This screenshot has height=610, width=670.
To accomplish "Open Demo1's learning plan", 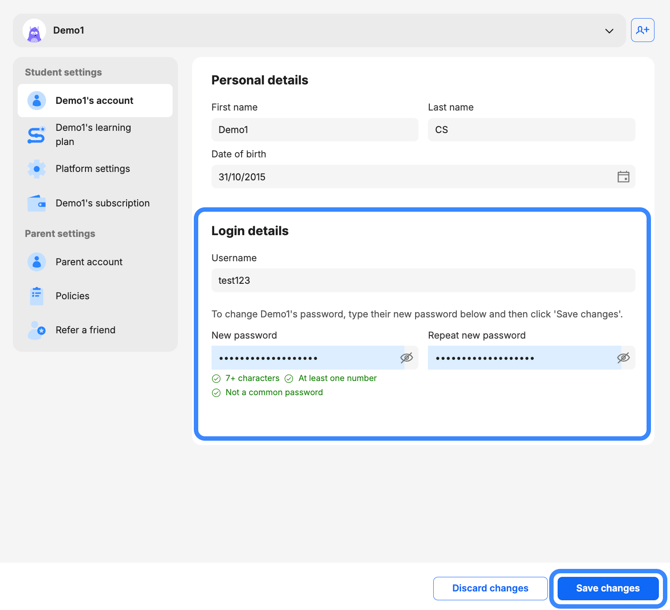I will click(x=95, y=135).
